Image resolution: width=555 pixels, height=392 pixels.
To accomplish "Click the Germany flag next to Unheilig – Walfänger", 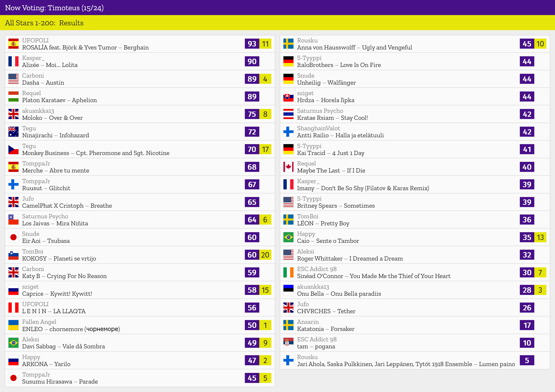I will click(x=288, y=79).
